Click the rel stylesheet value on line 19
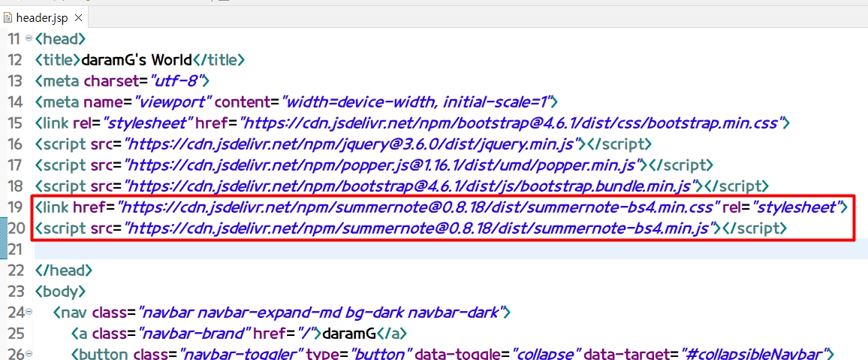868x360 pixels. pyautogui.click(x=797, y=207)
